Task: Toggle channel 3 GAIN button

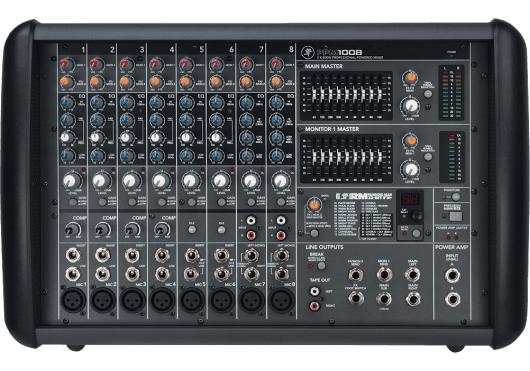Action: (132, 202)
